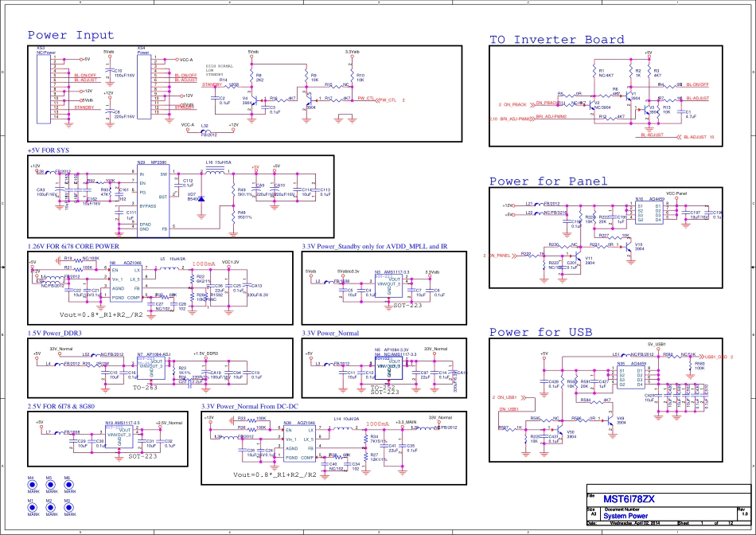Click the "Power Input" section heading
Image resolution: width=756 pixels, height=535 pixels.
pyautogui.click(x=71, y=35)
